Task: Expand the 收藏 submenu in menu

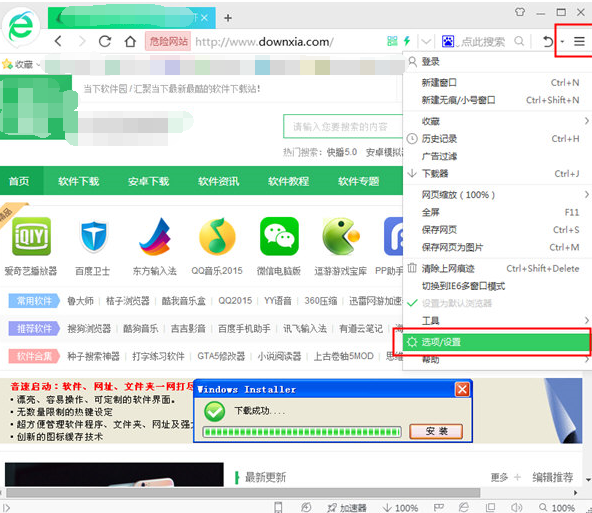Action: point(497,121)
